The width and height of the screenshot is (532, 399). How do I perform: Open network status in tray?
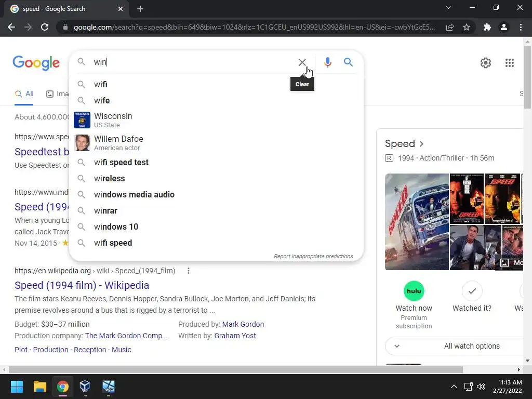coord(469,387)
